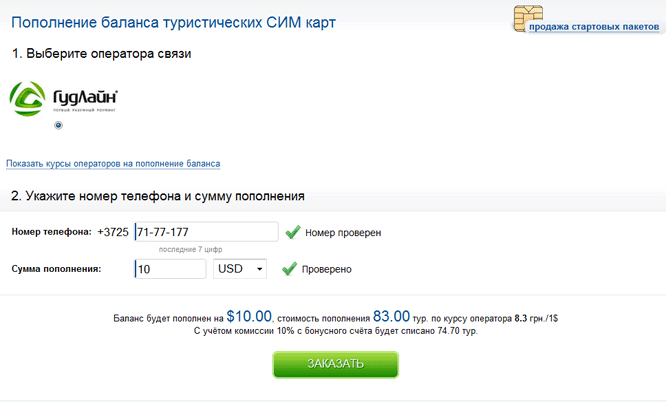
Task: Click the Номер проверен status text
Action: (343, 233)
